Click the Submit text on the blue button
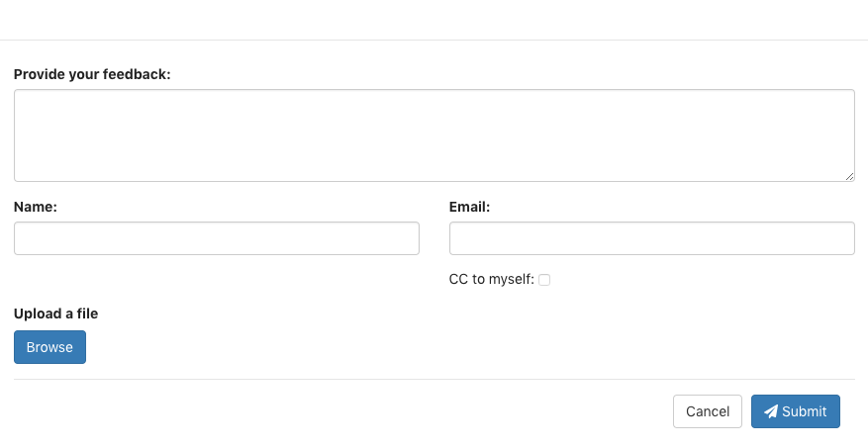Viewport: 868px width, 448px height. (804, 412)
